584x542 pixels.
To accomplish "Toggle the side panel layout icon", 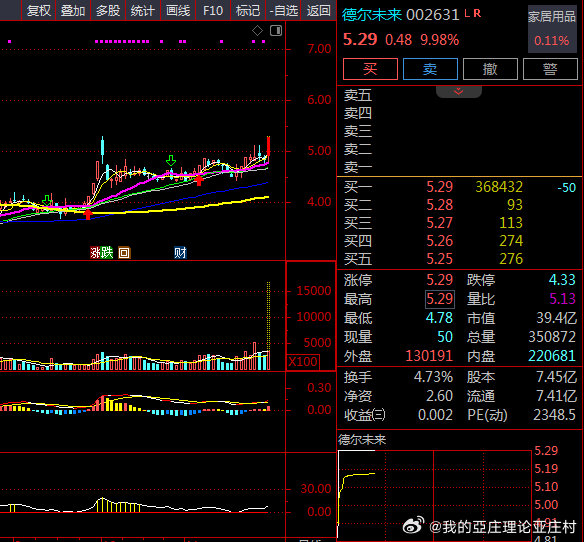I will pyautogui.click(x=276, y=31).
